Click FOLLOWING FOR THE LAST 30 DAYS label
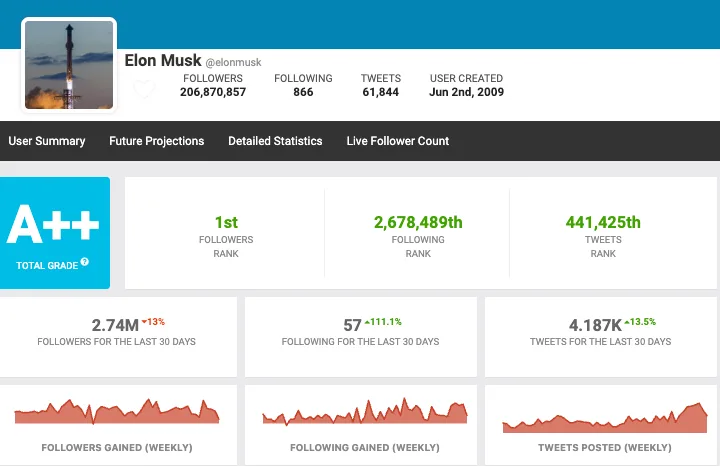 coord(360,342)
